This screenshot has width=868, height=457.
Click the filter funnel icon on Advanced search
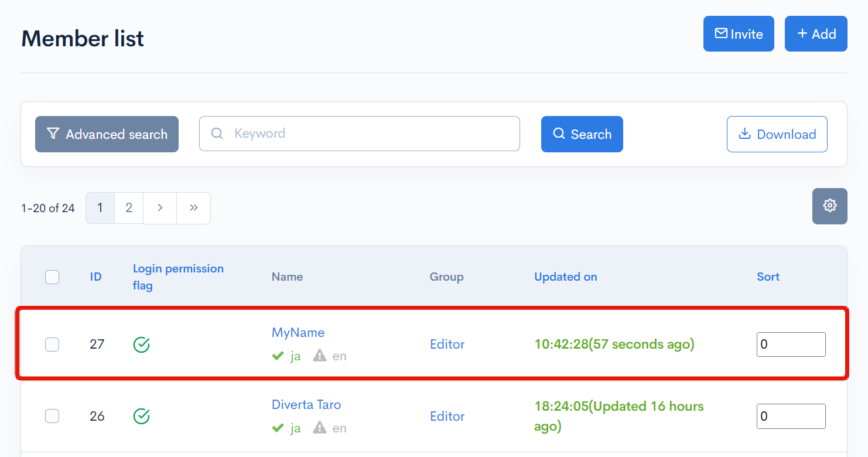click(53, 134)
